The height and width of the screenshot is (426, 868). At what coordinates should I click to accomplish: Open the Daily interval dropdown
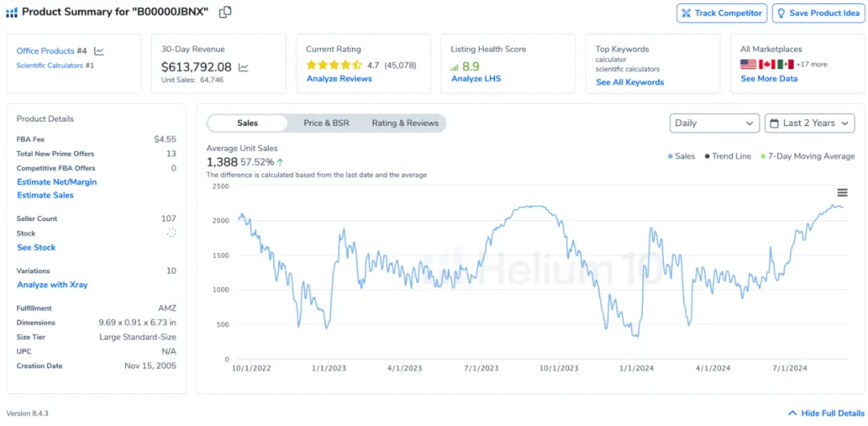click(x=714, y=123)
